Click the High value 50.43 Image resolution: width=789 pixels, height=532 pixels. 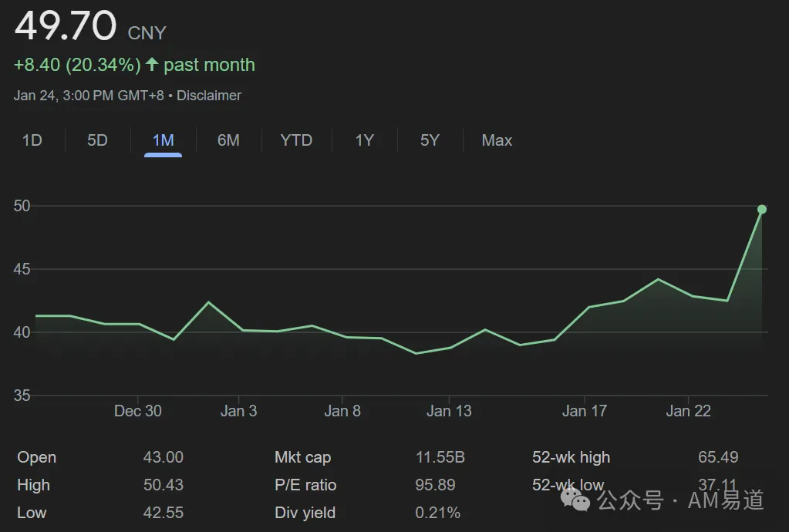163,485
